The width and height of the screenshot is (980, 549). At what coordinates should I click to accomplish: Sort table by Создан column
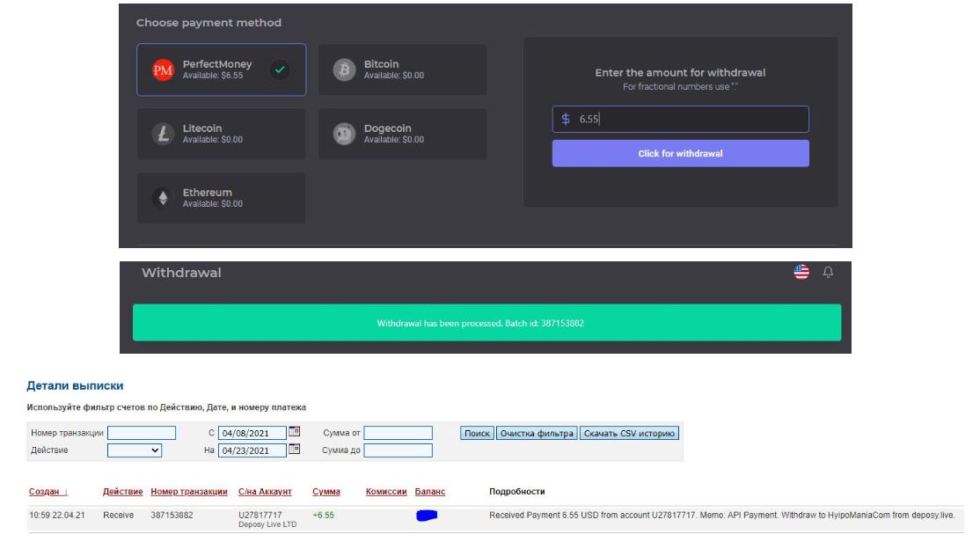[48, 491]
